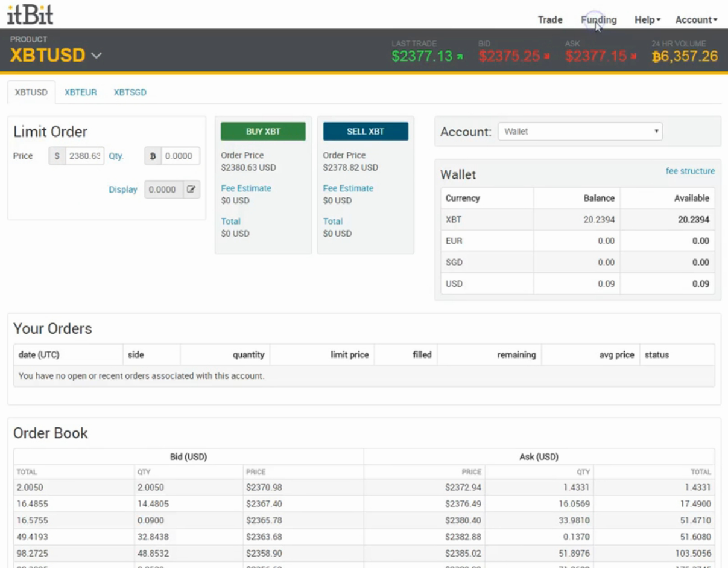The image size is (728, 568).
Task: Focus the Qty input field
Action: (180, 156)
